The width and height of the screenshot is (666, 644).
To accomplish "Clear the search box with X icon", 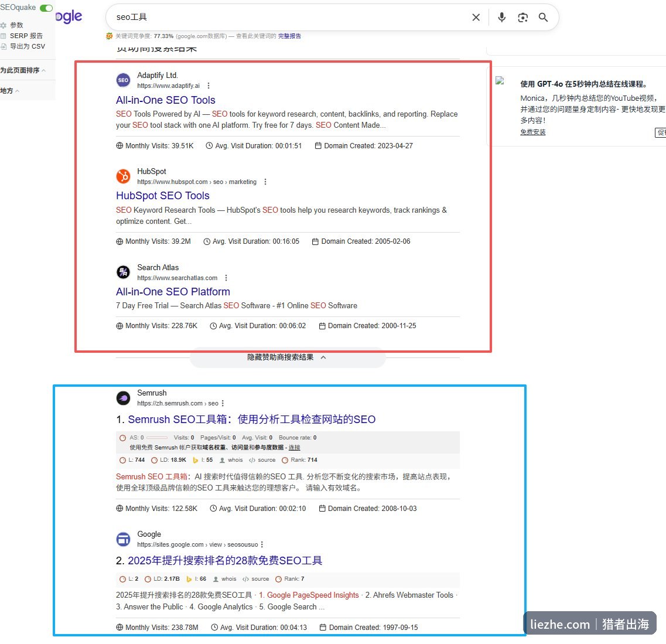I will pyautogui.click(x=476, y=18).
